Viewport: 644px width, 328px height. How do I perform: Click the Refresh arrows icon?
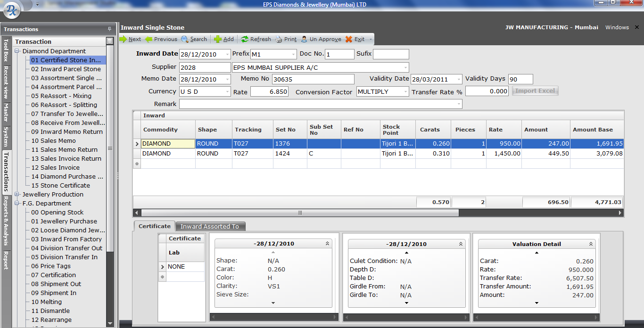point(245,39)
